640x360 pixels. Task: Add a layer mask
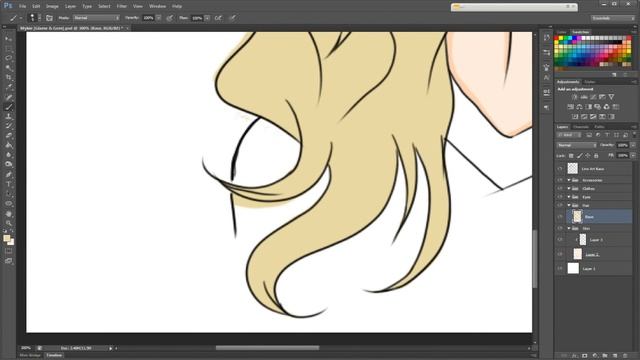(584, 356)
